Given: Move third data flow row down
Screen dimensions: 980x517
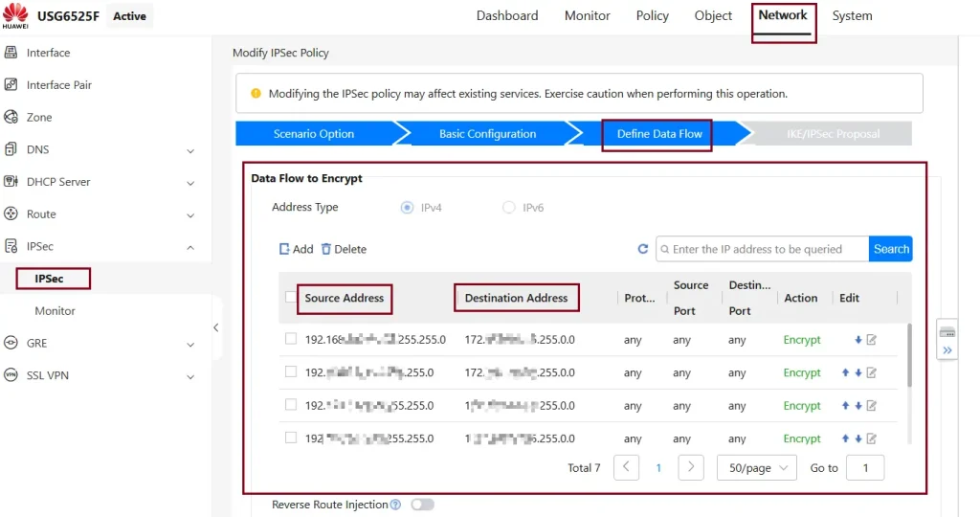Looking at the screenshot, I should click(x=858, y=406).
